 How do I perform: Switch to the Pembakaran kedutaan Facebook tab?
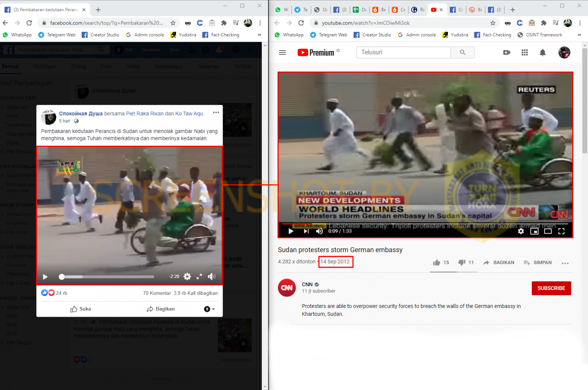coord(45,10)
